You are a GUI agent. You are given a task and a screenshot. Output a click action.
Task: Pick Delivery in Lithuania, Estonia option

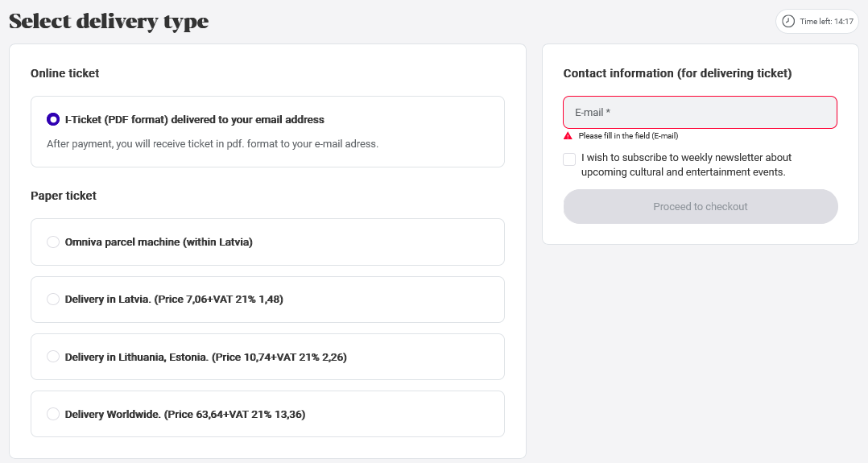(x=53, y=356)
